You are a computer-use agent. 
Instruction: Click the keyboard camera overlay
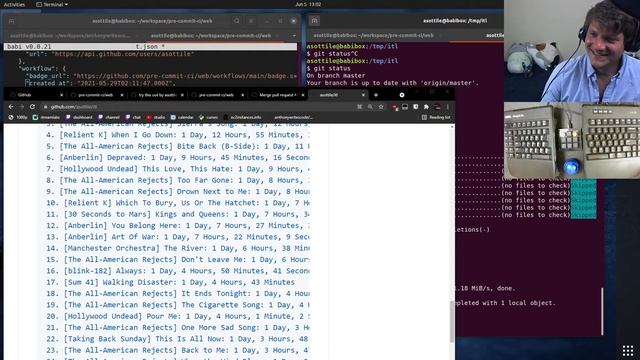(572, 140)
